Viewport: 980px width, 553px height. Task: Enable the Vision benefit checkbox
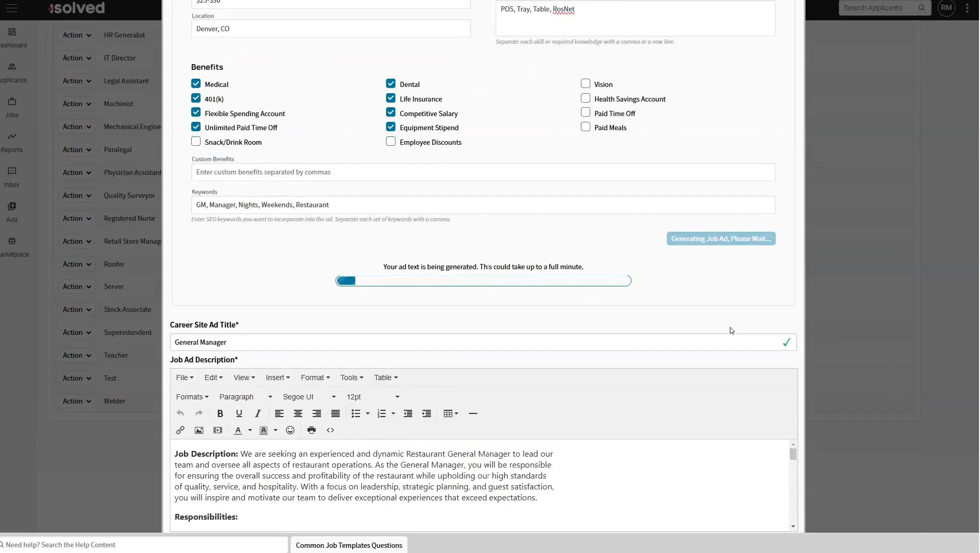pos(586,84)
